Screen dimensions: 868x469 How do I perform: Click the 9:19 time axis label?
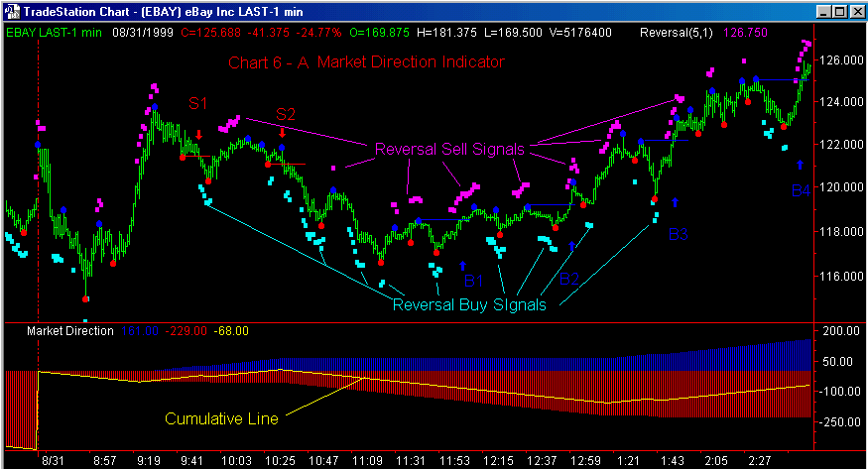(x=149, y=461)
